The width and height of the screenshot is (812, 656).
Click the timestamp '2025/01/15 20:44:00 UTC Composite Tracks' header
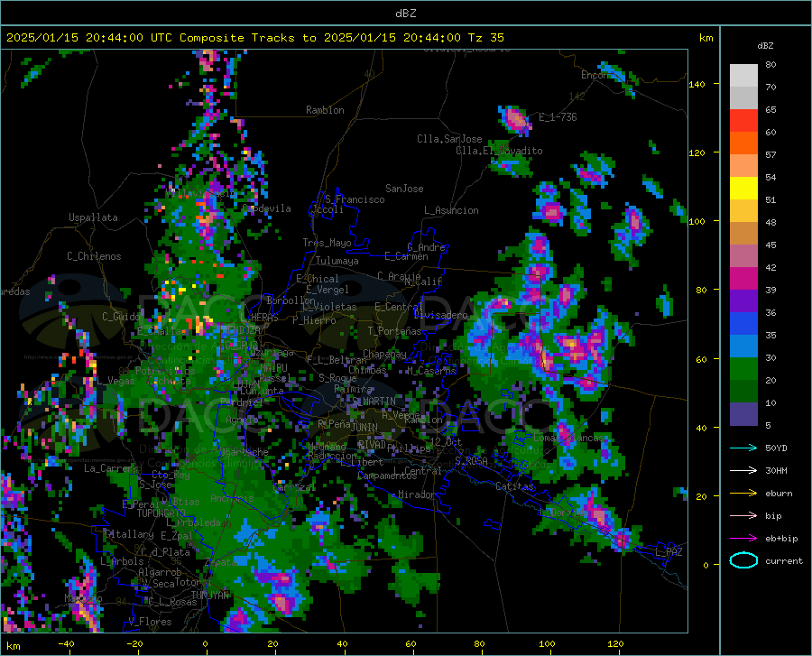click(x=150, y=38)
